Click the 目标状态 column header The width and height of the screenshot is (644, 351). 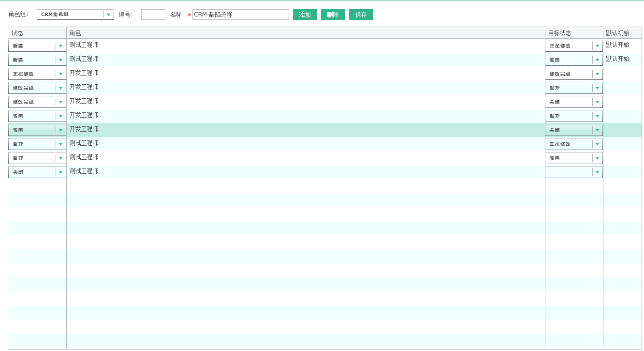[x=559, y=33]
